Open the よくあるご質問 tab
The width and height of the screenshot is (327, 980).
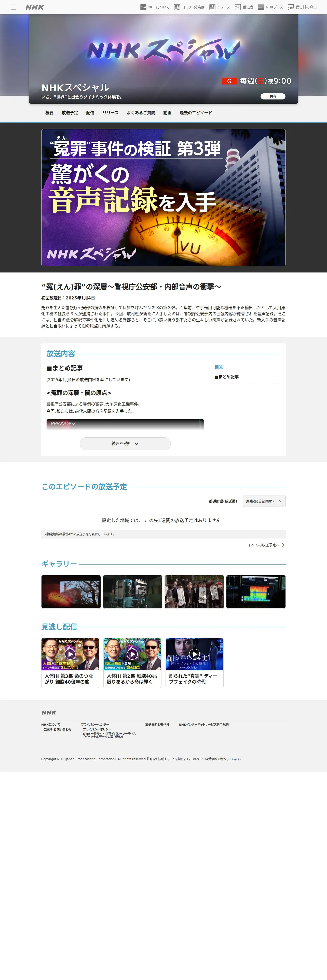point(141,113)
